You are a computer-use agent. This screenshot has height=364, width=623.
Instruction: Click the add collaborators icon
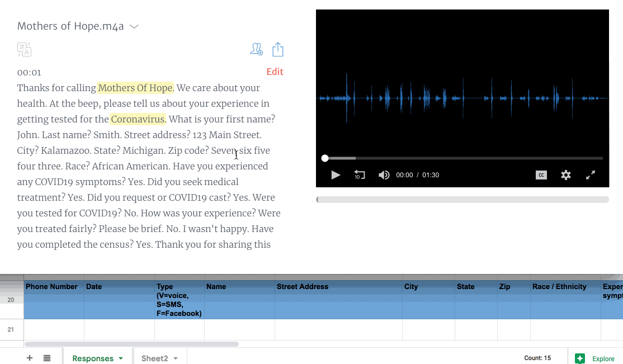tap(256, 49)
